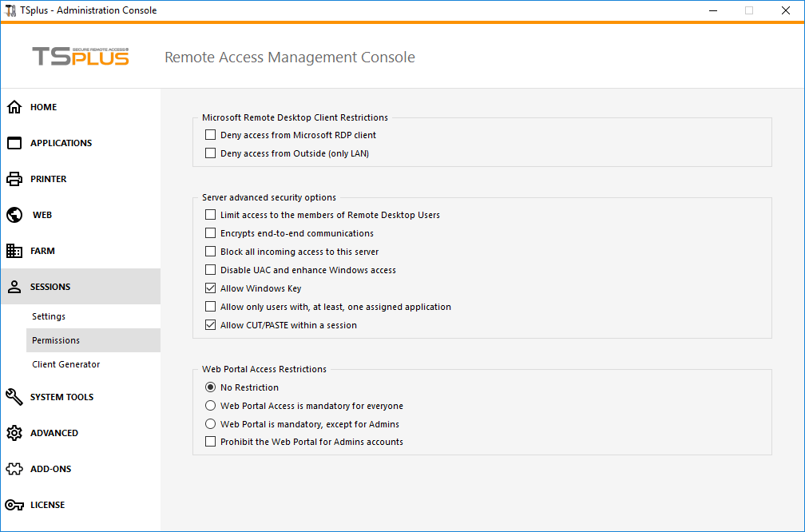This screenshot has width=805, height=532.
Task: Check Block all incoming access to this server
Action: (211, 252)
